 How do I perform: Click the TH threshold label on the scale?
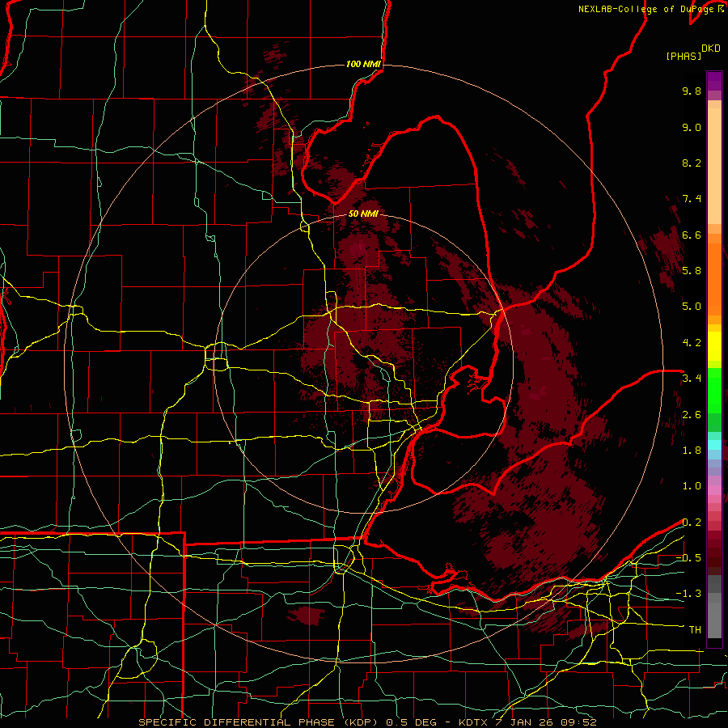(x=695, y=630)
